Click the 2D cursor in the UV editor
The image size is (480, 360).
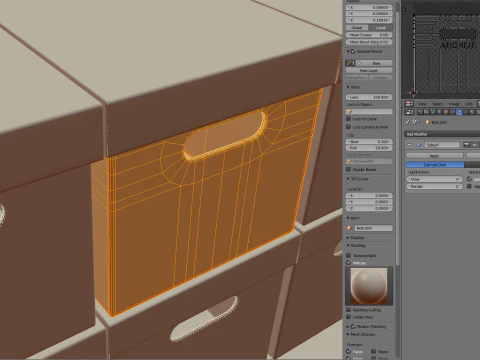(x=413, y=93)
